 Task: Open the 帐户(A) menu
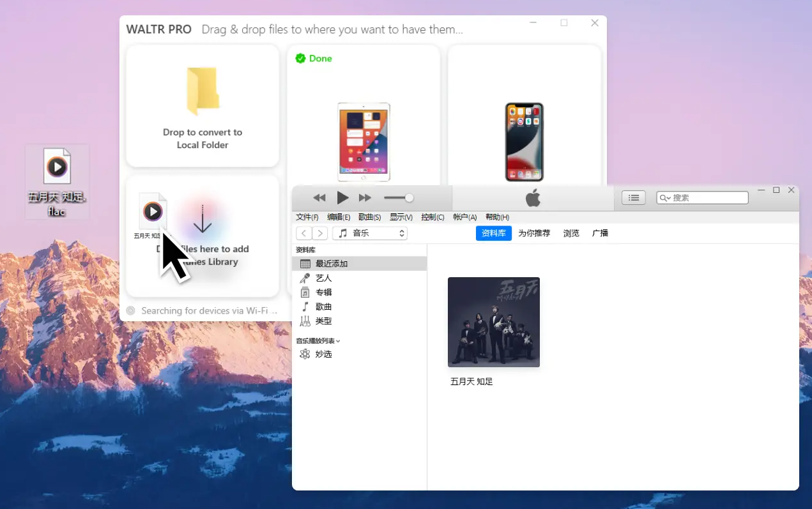click(x=465, y=217)
